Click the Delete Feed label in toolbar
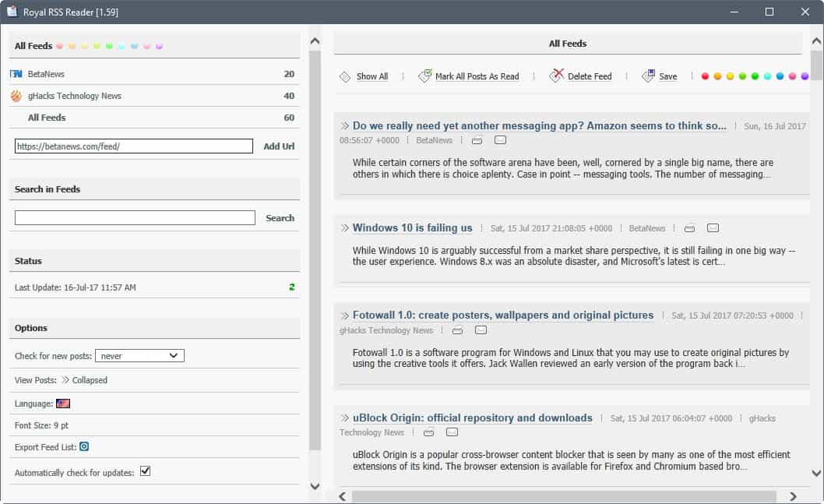Screen dimensions: 824x504 tap(590, 77)
